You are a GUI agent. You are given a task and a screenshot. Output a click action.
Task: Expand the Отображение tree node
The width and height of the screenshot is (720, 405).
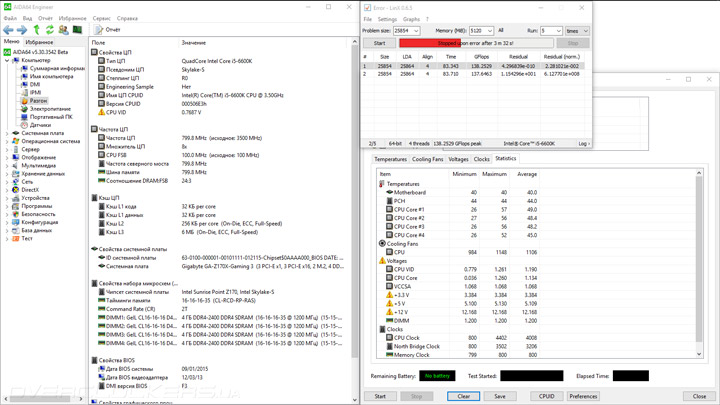(7, 158)
